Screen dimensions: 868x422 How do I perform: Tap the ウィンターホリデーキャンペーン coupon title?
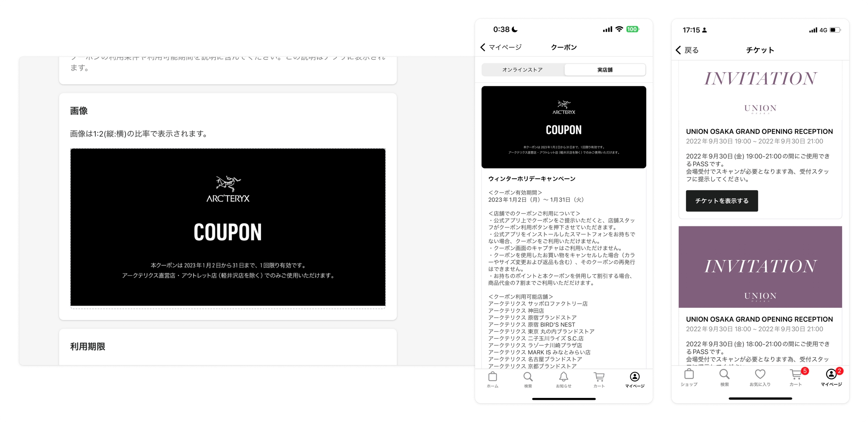tap(532, 179)
